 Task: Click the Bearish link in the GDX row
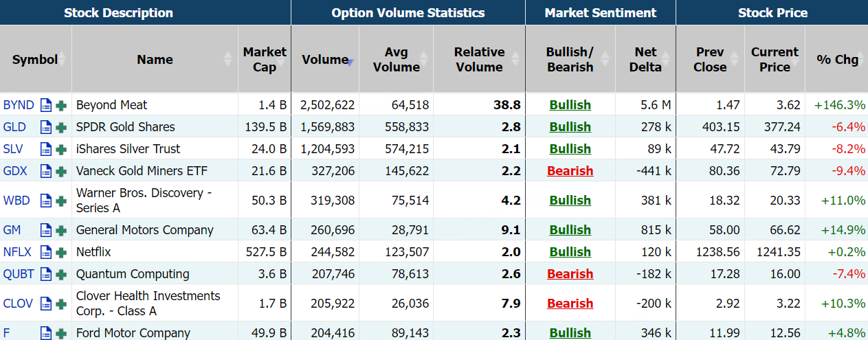tap(570, 171)
